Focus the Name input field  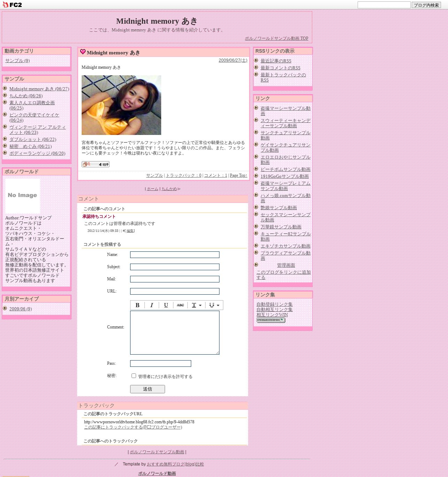pos(175,255)
